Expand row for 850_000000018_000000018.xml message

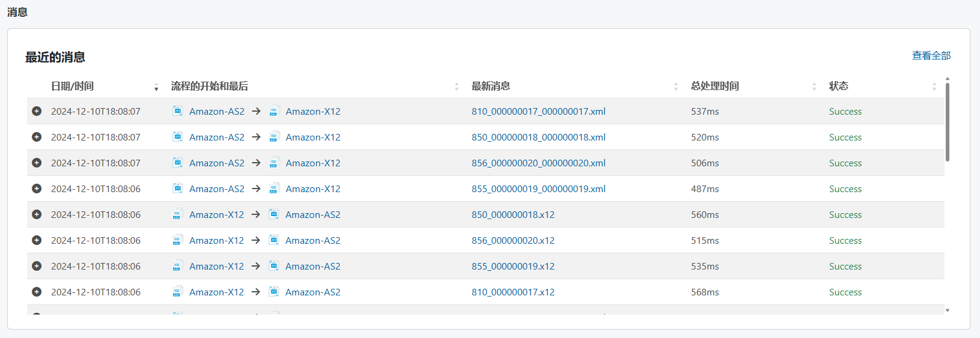click(37, 137)
